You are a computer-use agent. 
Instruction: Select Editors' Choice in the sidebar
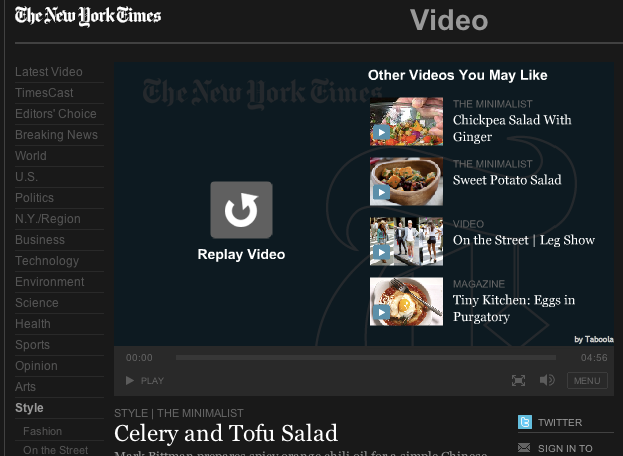pos(56,114)
